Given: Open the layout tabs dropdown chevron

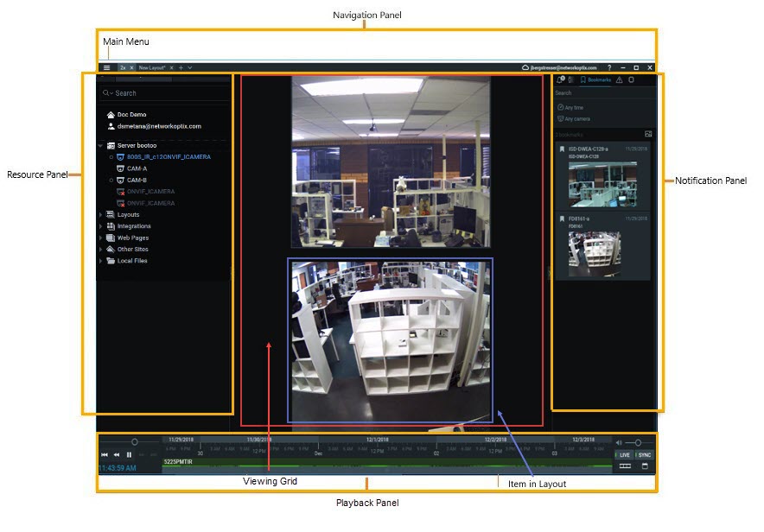Looking at the screenshot, I should click(189, 66).
